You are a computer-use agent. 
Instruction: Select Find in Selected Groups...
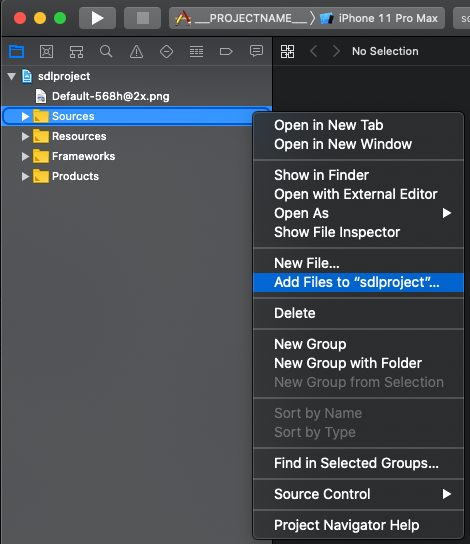pos(358,463)
